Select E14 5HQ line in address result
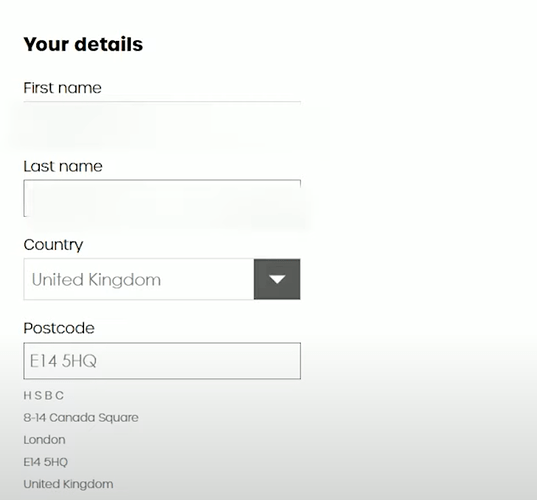The image size is (537, 500). point(46,462)
